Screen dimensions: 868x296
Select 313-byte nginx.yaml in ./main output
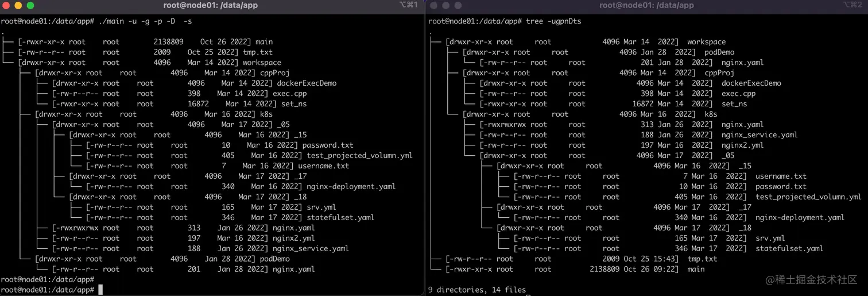click(x=293, y=228)
